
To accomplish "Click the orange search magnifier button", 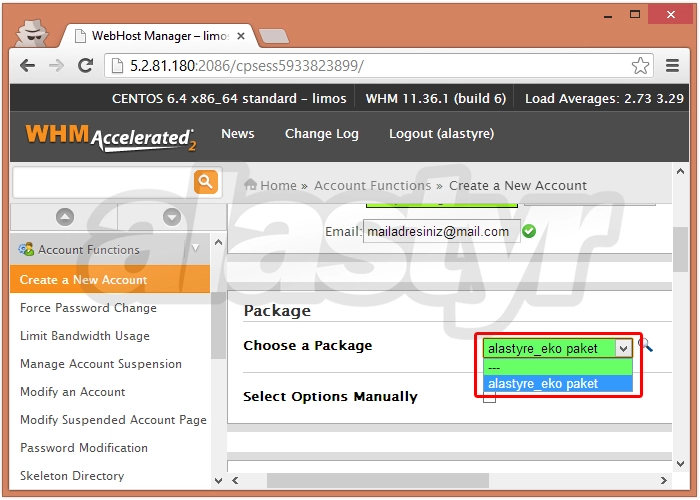I will (x=206, y=182).
